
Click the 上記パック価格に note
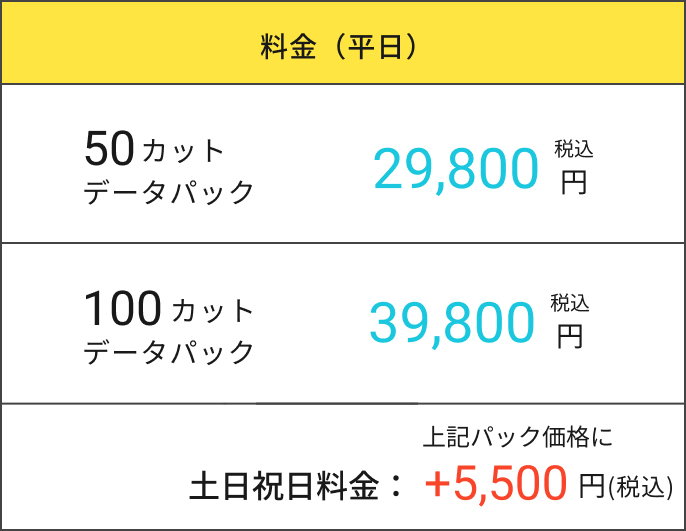click(517, 437)
